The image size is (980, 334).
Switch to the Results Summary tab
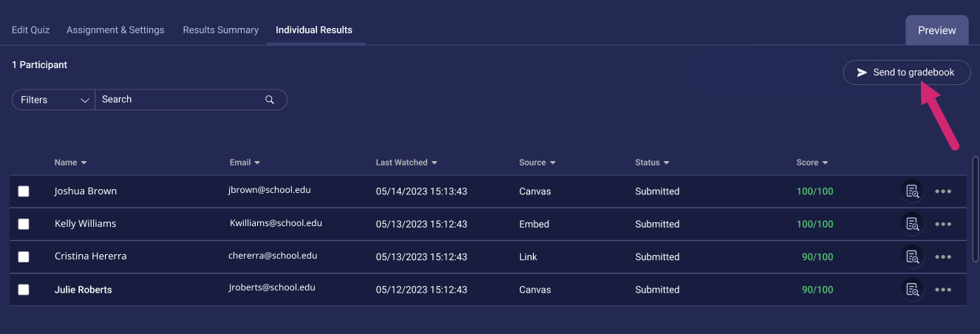click(x=220, y=30)
